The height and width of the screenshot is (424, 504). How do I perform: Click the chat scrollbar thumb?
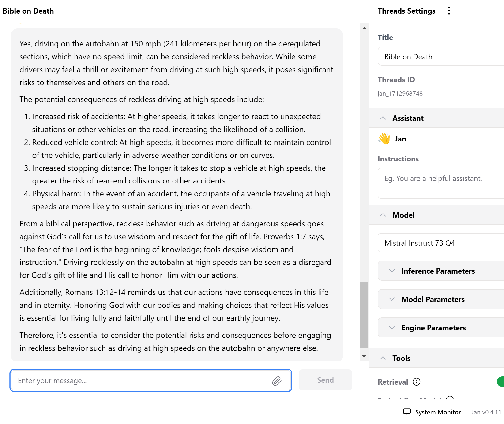(x=364, y=314)
